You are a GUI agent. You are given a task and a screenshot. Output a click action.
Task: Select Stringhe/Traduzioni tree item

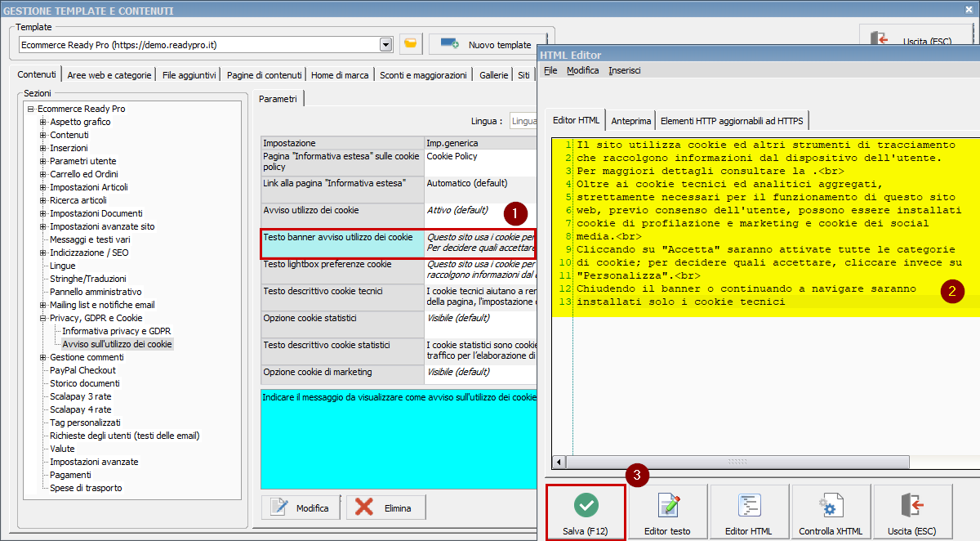point(88,279)
